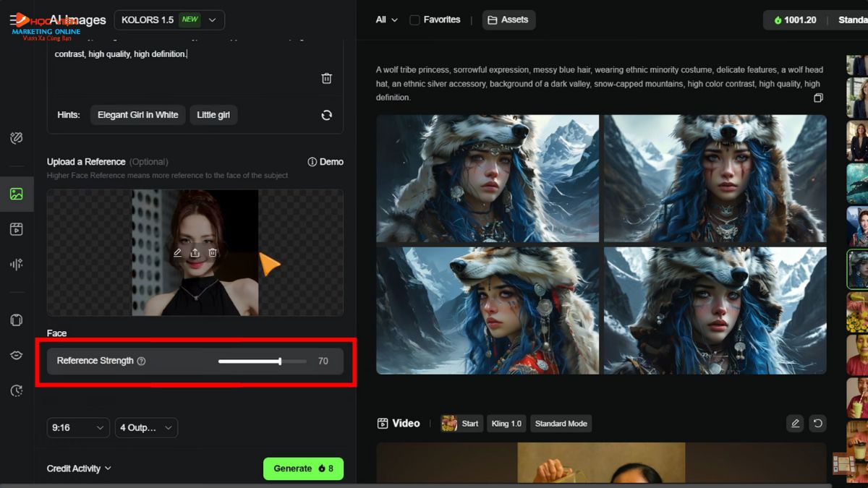Click the Start frame tag in Video row

pyautogui.click(x=461, y=424)
